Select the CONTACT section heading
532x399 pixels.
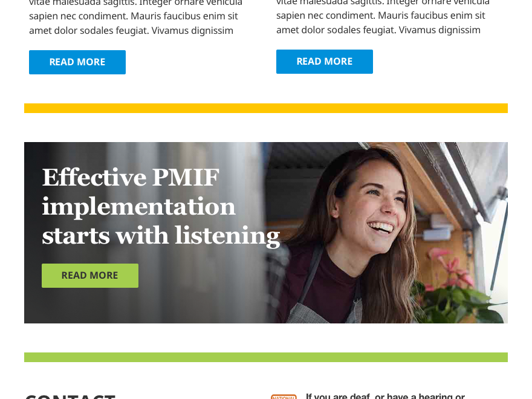click(x=70, y=397)
